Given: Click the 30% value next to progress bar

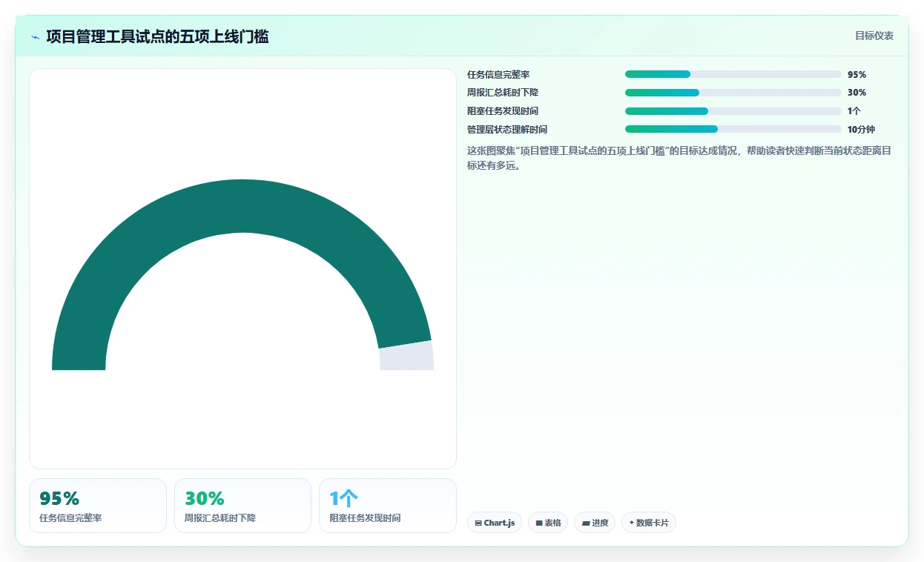Looking at the screenshot, I should pos(857,93).
